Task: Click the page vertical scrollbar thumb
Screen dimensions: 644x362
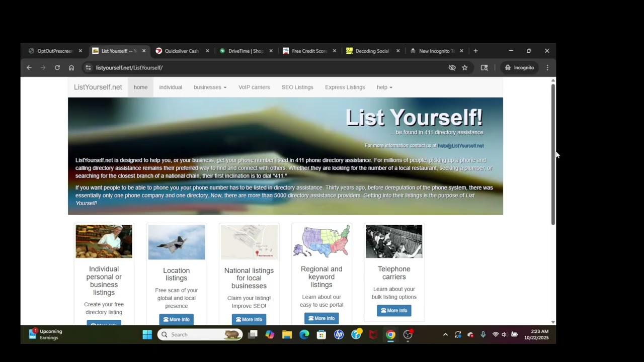Action: [553, 154]
